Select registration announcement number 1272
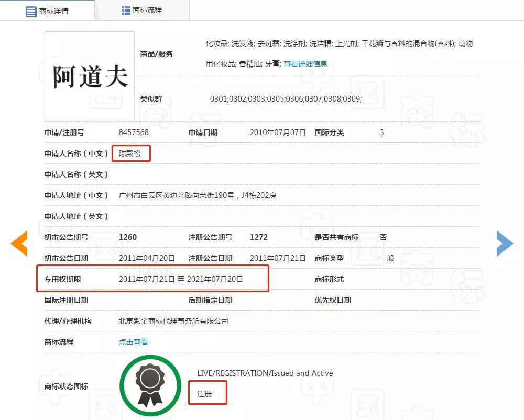The height and width of the screenshot is (420, 524). (x=259, y=237)
